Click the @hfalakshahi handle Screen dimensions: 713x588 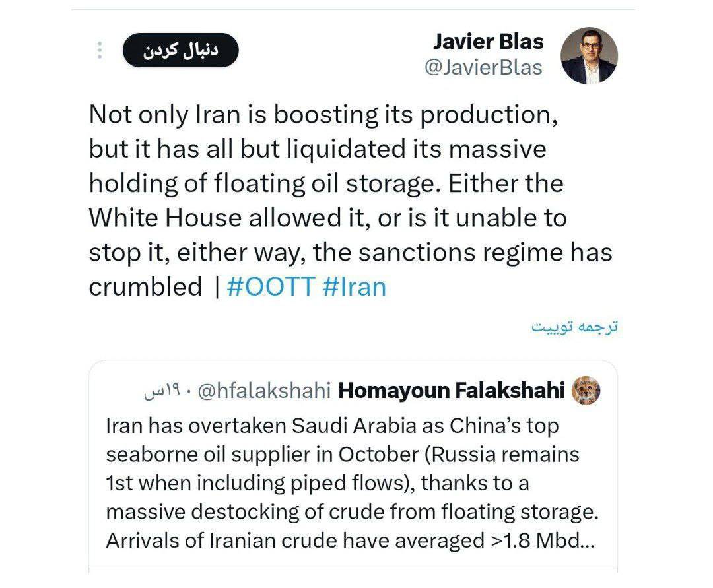click(264, 391)
